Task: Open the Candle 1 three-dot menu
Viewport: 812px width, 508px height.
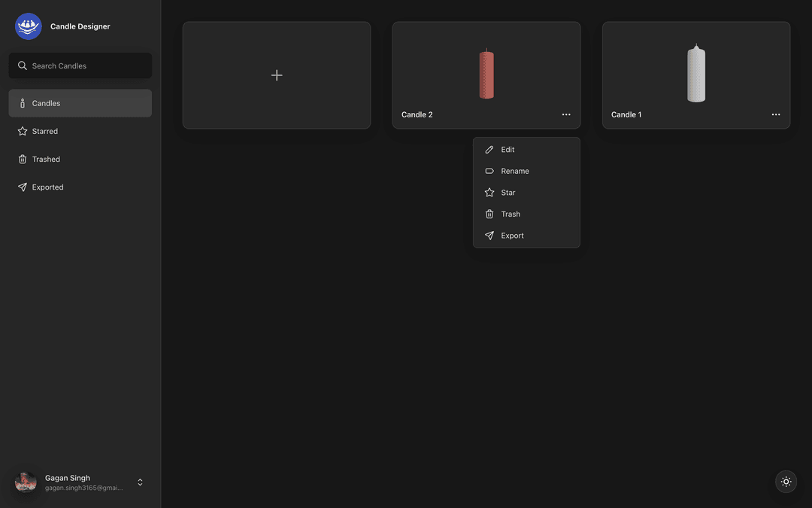Action: click(x=776, y=114)
